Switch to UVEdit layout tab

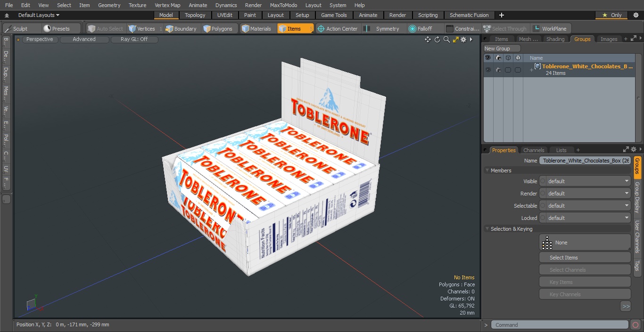224,15
